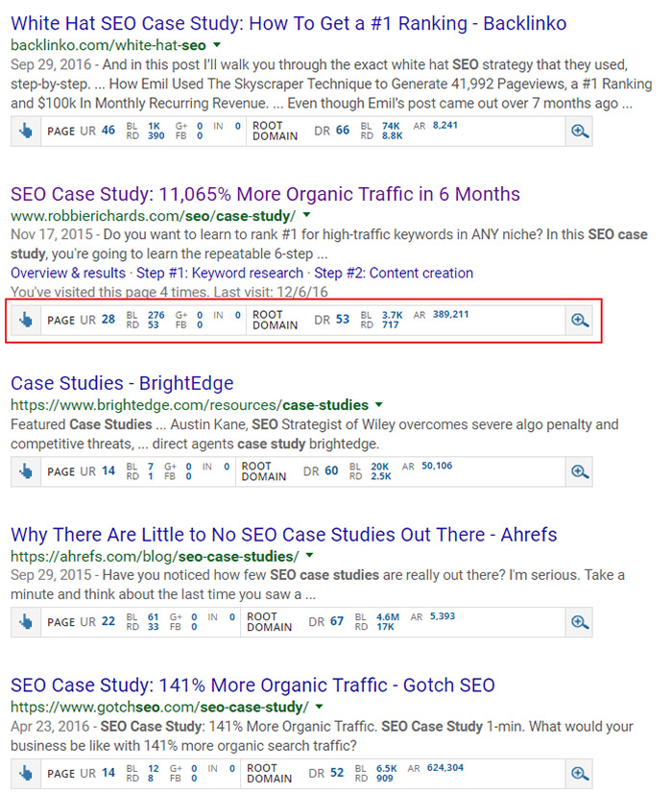
Task: Click the domain backlinks 74K value
Action: tap(391, 126)
